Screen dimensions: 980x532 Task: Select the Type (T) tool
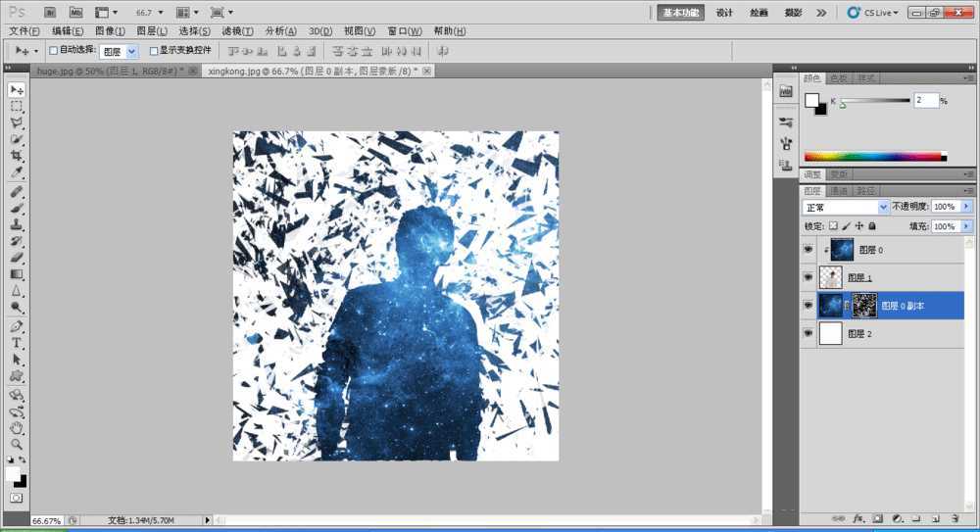17,343
